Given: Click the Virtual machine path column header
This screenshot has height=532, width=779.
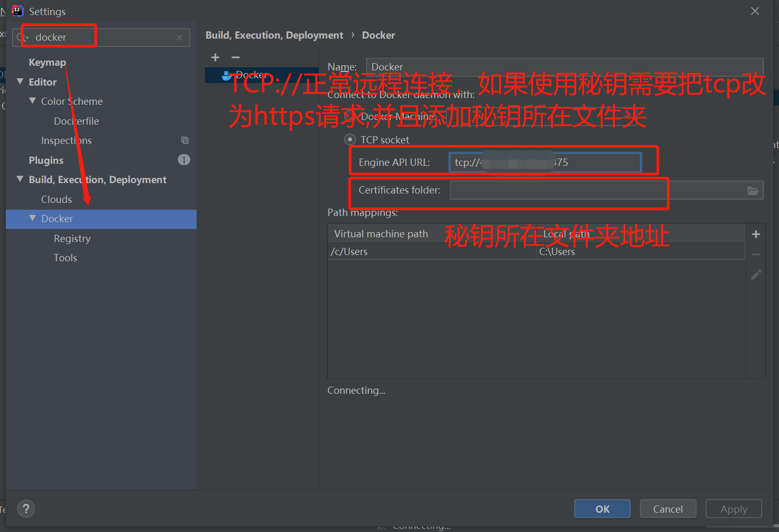Looking at the screenshot, I should tap(432, 234).
